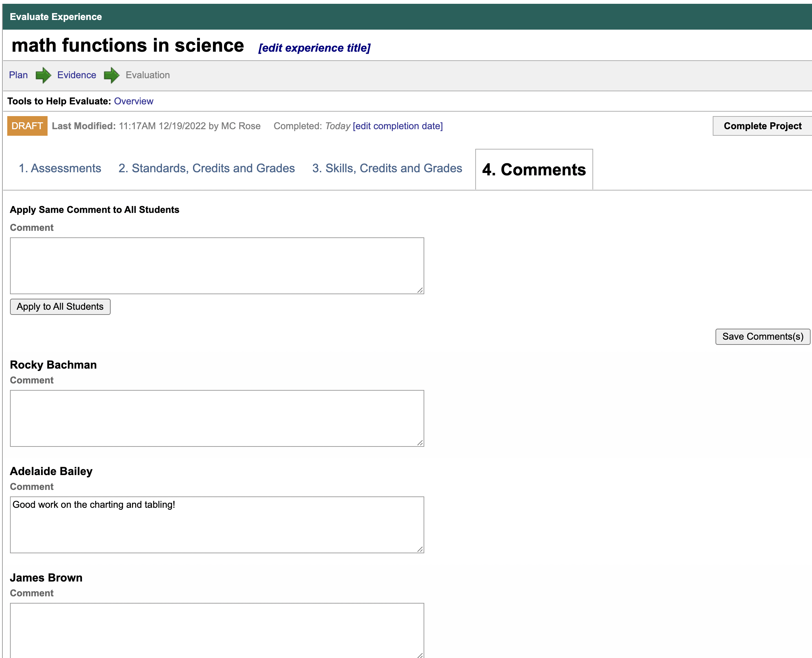Go to the Evidence step

77,75
